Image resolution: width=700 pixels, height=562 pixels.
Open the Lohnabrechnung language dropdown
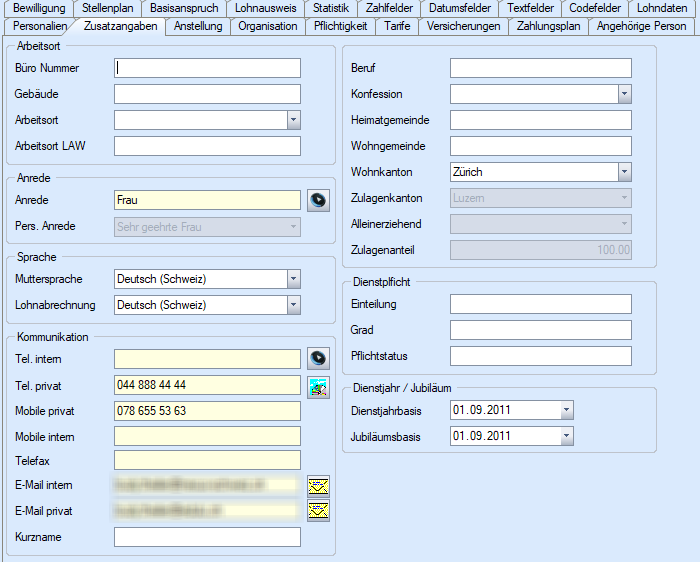(294, 305)
